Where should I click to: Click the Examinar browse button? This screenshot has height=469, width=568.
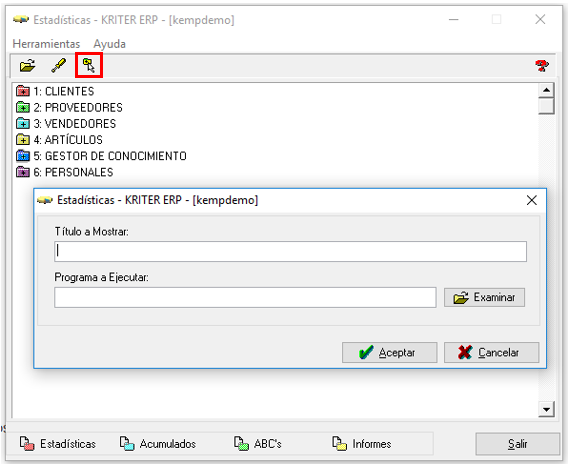pos(484,297)
